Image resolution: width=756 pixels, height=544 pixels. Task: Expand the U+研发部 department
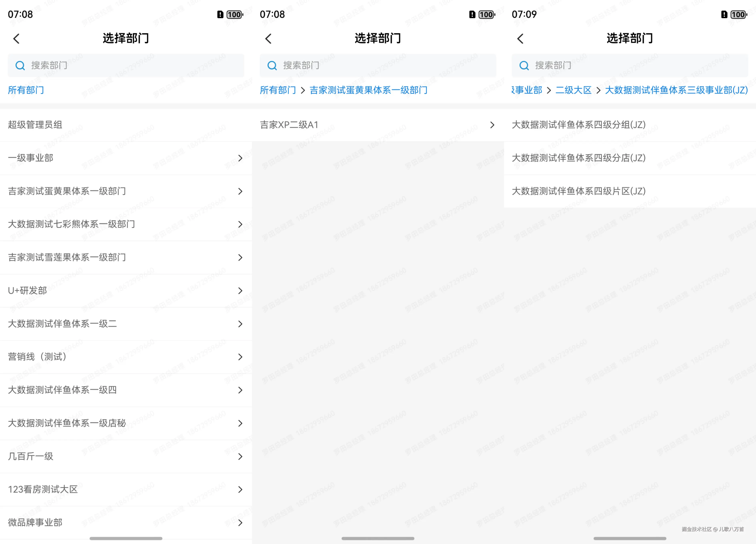pyautogui.click(x=240, y=291)
